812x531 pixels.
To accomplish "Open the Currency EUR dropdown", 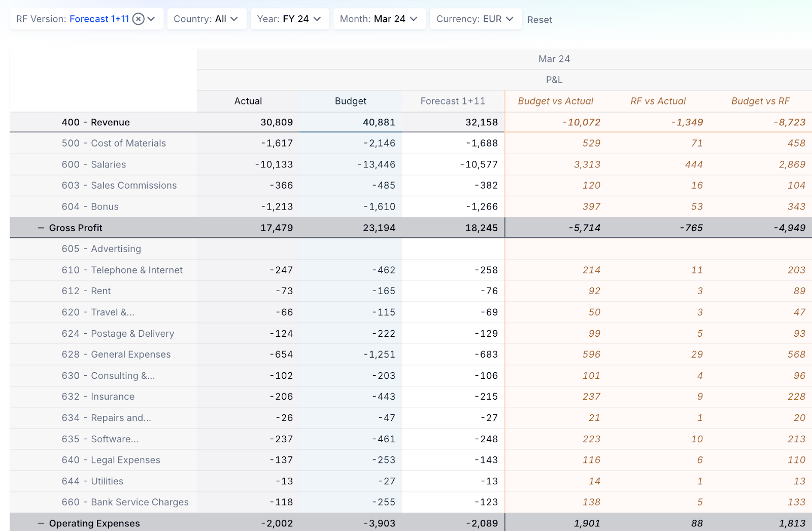I will pyautogui.click(x=476, y=19).
